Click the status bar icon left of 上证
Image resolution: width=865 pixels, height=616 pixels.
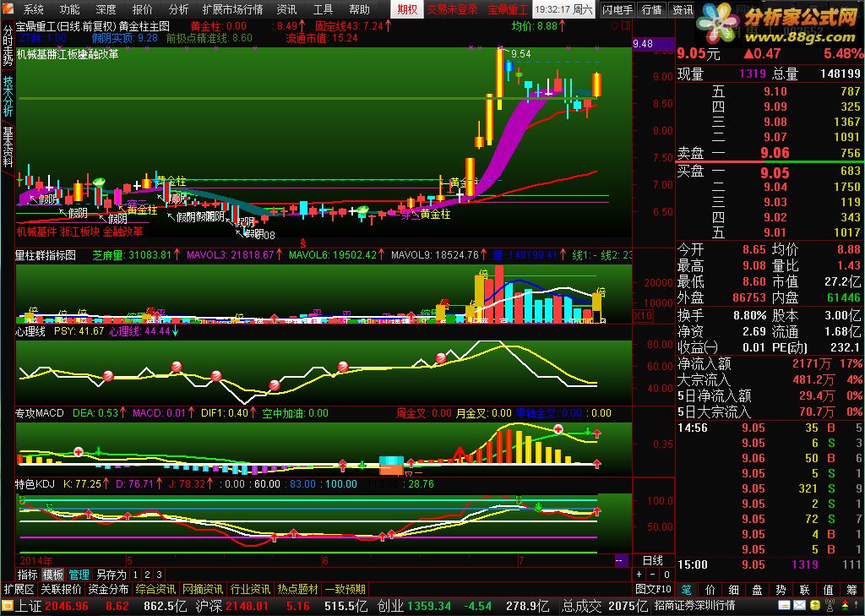(6, 607)
